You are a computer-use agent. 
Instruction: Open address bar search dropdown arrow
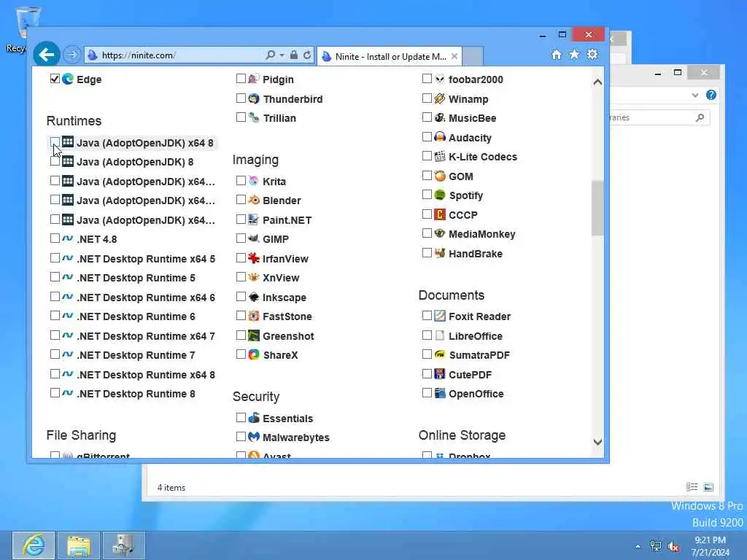point(282,55)
